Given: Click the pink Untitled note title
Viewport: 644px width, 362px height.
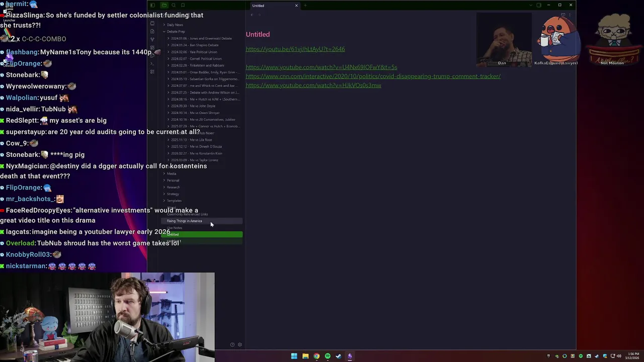Looking at the screenshot, I should click(x=258, y=34).
